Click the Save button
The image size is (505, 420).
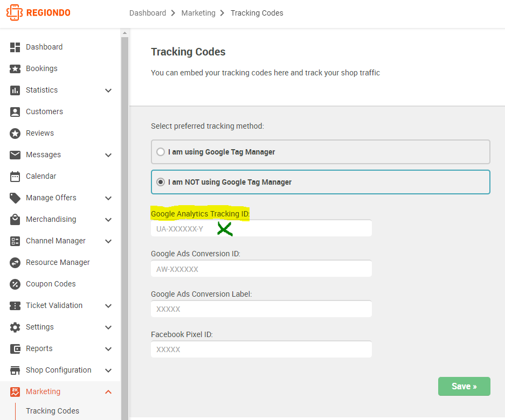coord(464,386)
